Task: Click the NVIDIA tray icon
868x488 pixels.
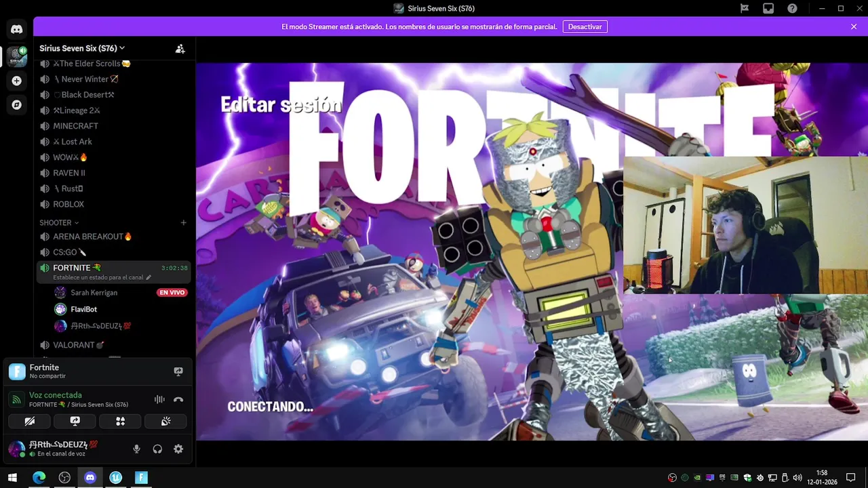Action: coord(697,478)
